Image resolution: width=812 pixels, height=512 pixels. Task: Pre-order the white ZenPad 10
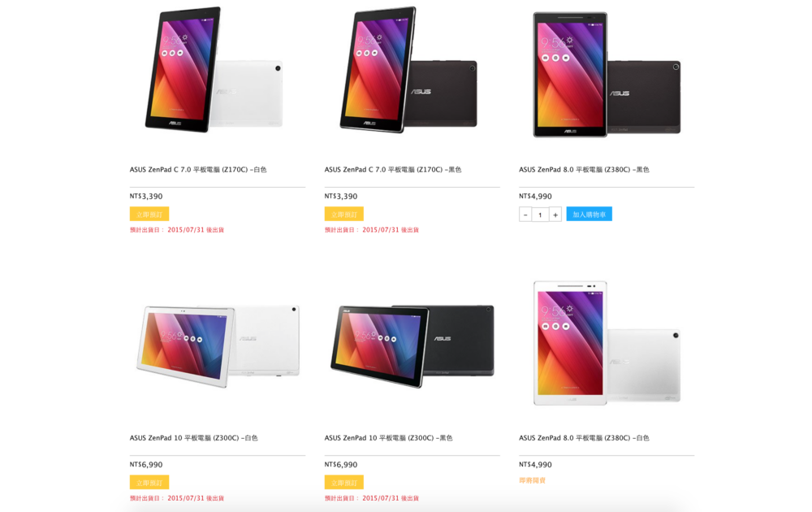click(149, 482)
